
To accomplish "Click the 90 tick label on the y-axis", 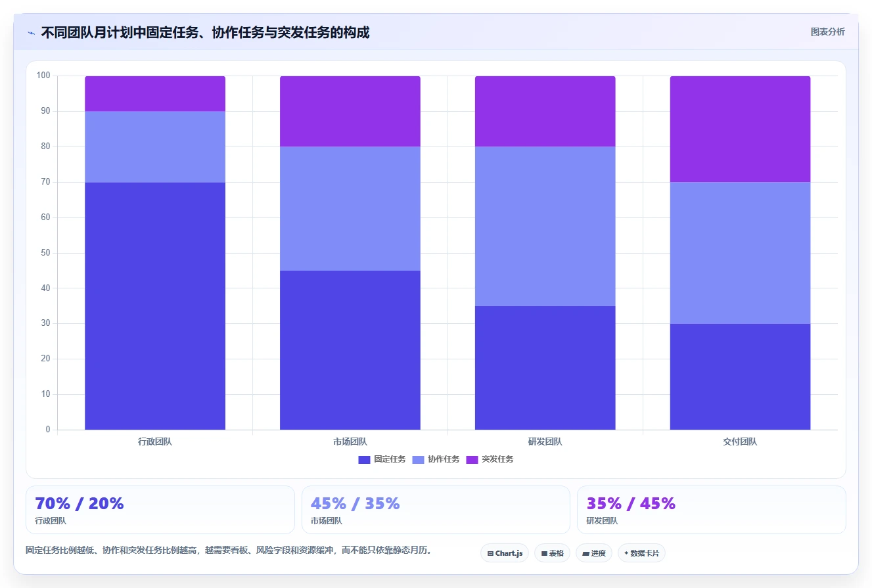I will point(46,111).
